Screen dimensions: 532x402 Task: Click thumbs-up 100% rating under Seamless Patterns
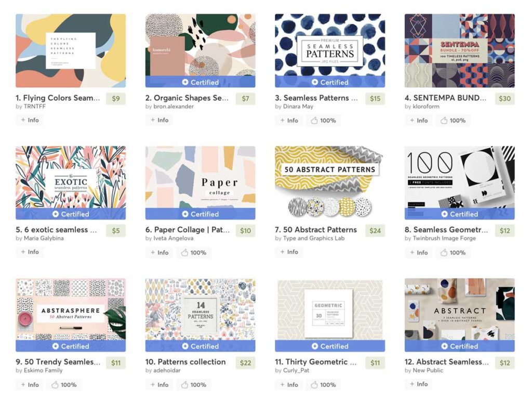pos(324,120)
